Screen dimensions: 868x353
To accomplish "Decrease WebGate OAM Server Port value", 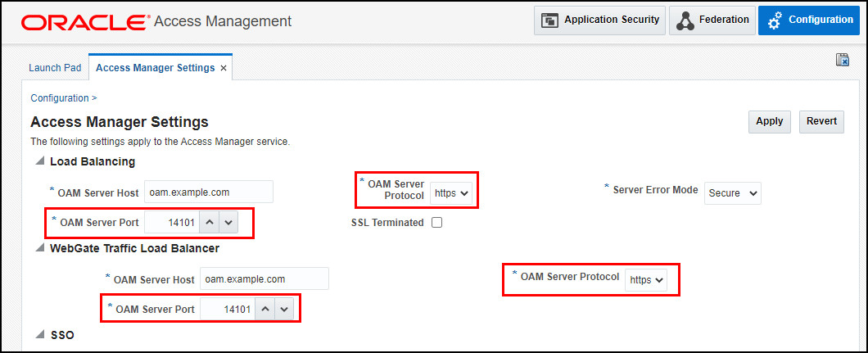I will click(284, 310).
